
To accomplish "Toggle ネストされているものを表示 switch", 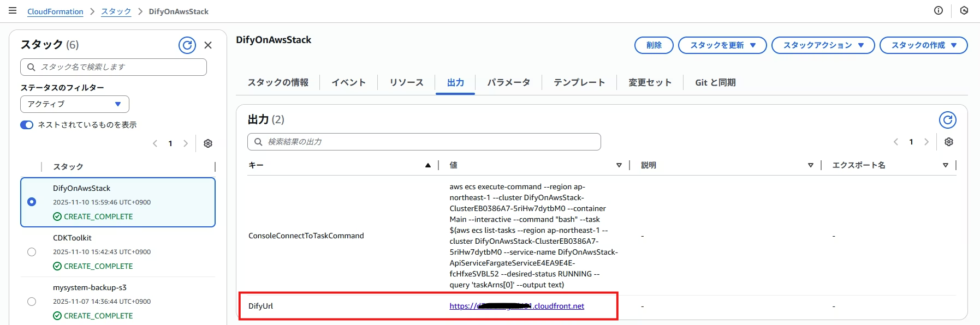I will [x=27, y=125].
